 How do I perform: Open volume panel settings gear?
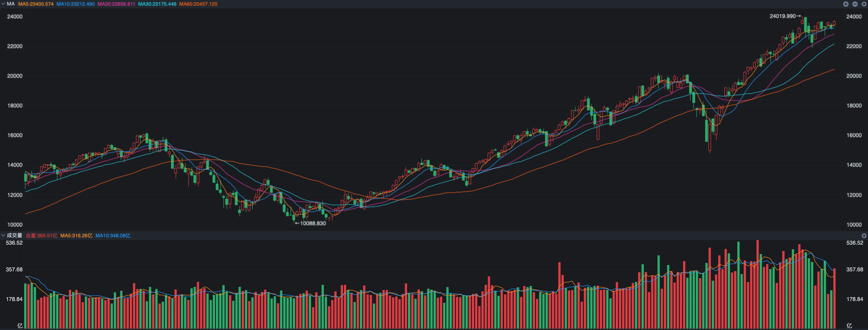pyautogui.click(x=864, y=236)
